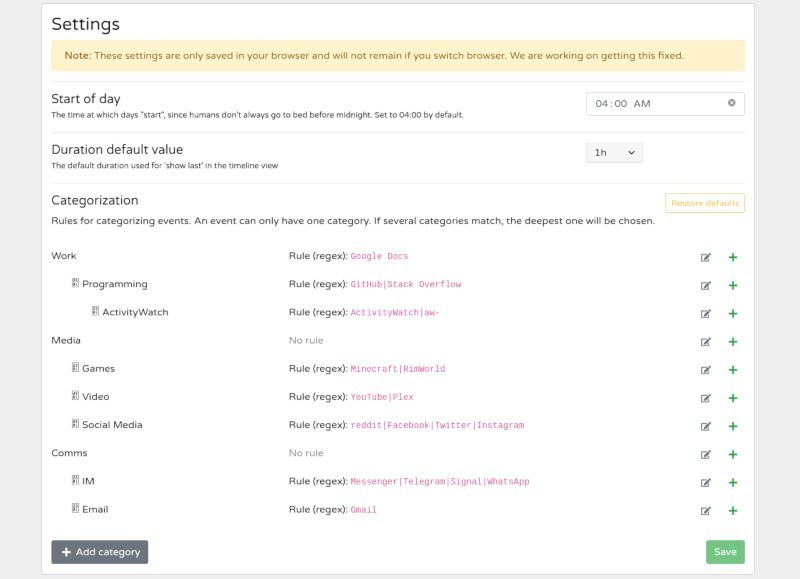Image resolution: width=800 pixels, height=579 pixels.
Task: Save the settings
Action: coord(725,552)
